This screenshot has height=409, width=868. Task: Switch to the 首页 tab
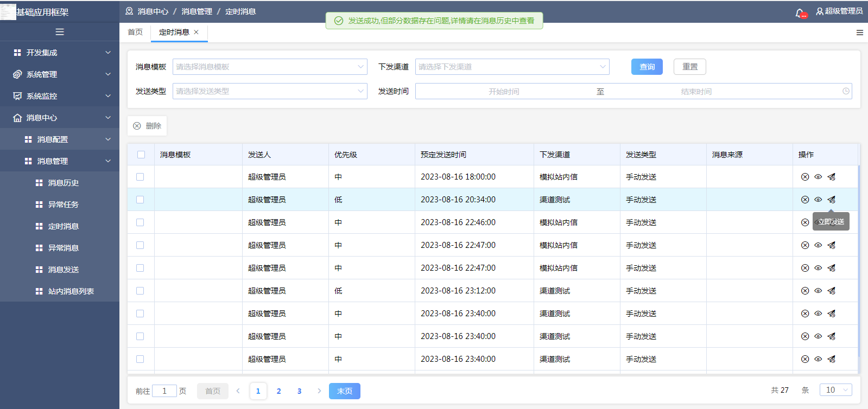click(135, 32)
